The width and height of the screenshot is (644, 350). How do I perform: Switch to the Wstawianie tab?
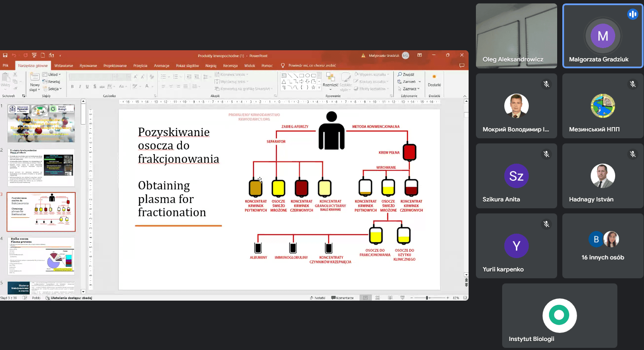point(64,66)
